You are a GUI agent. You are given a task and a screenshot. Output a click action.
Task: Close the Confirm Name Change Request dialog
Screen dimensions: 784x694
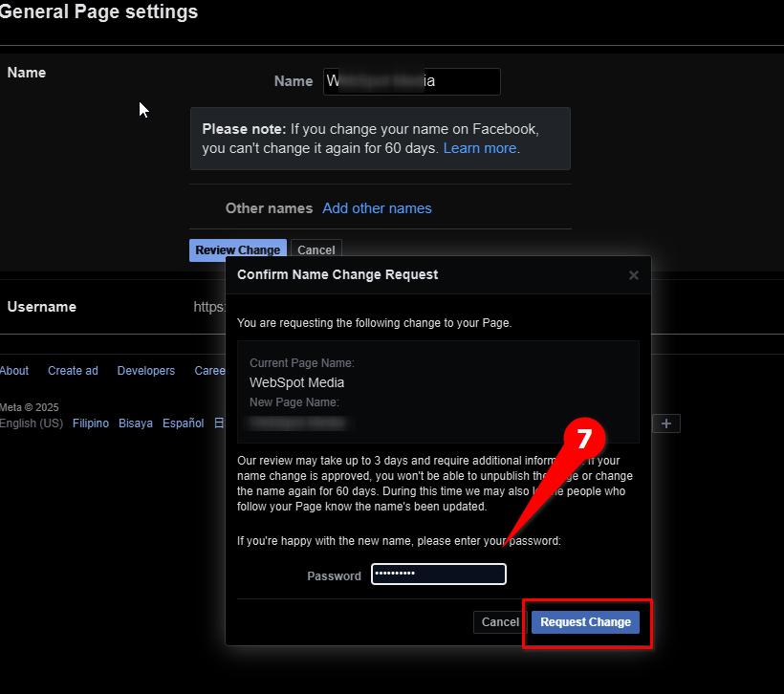pos(634,275)
